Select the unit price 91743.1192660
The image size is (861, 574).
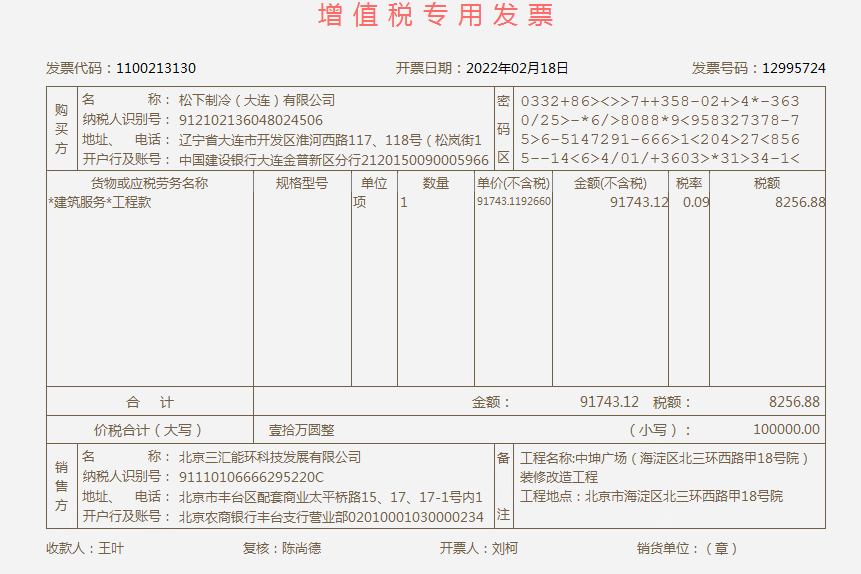pos(513,202)
